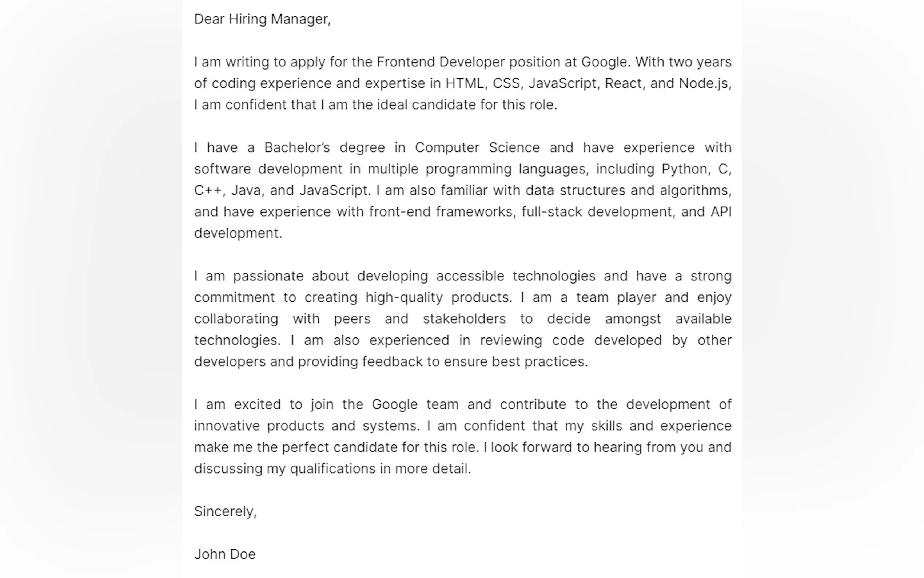Image resolution: width=924 pixels, height=578 pixels.
Task: Click the word "qualifications" in the closing paragraph
Action: pyautogui.click(x=333, y=469)
